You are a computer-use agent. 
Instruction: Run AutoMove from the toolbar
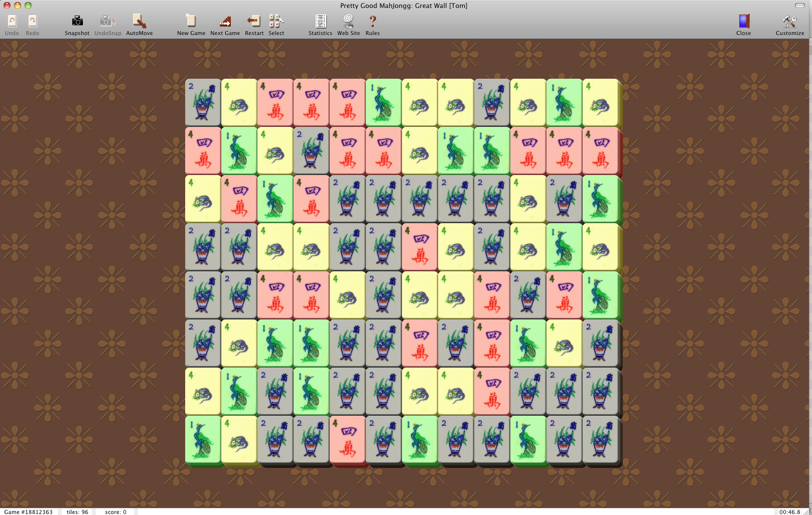point(139,22)
